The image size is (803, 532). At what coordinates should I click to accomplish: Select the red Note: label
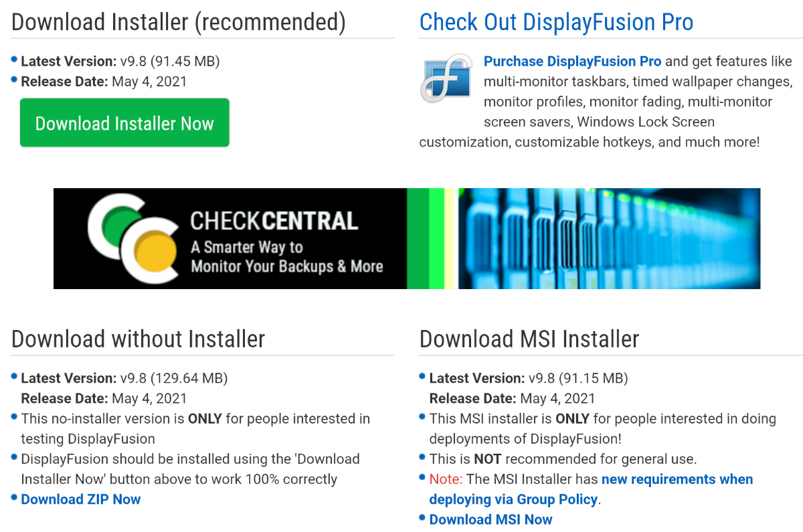coord(446,479)
